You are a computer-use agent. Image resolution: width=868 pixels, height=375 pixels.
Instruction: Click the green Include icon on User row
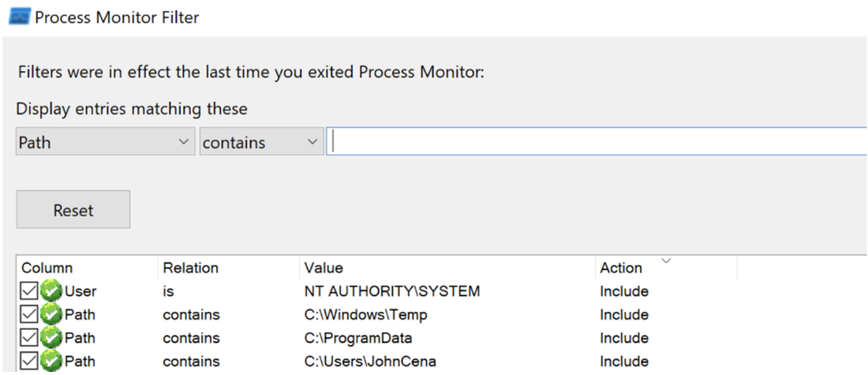coord(51,291)
